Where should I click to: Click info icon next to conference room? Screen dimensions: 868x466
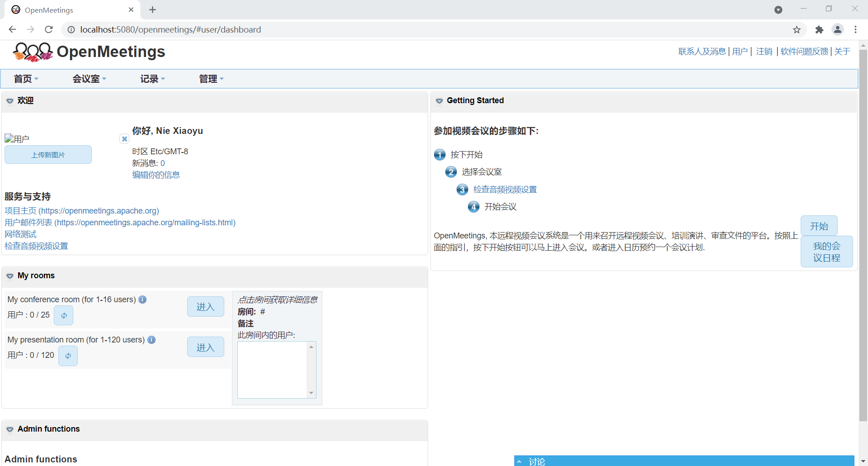142,300
